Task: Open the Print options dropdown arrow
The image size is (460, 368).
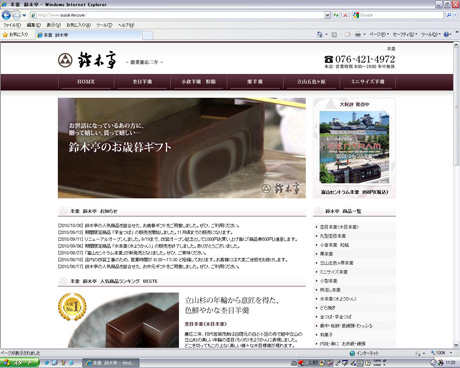Action: (364, 35)
